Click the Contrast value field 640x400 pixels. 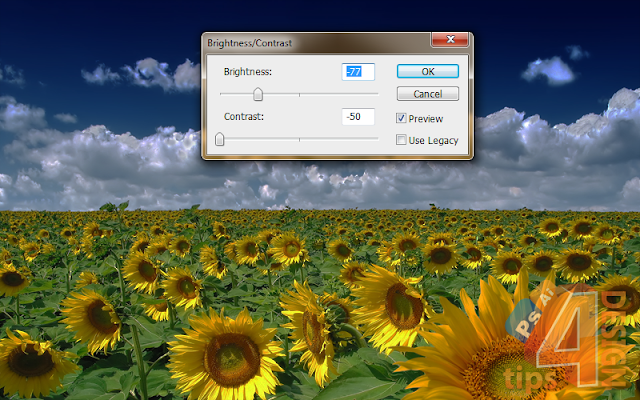pyautogui.click(x=358, y=117)
